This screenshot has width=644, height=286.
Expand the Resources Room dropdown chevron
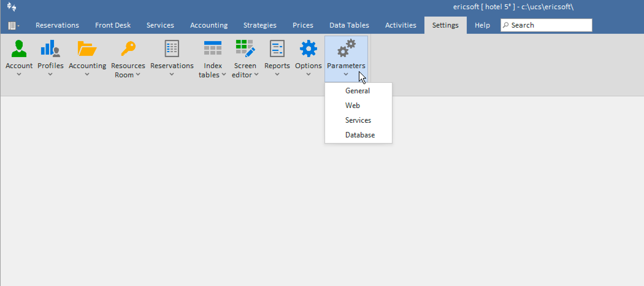point(138,74)
